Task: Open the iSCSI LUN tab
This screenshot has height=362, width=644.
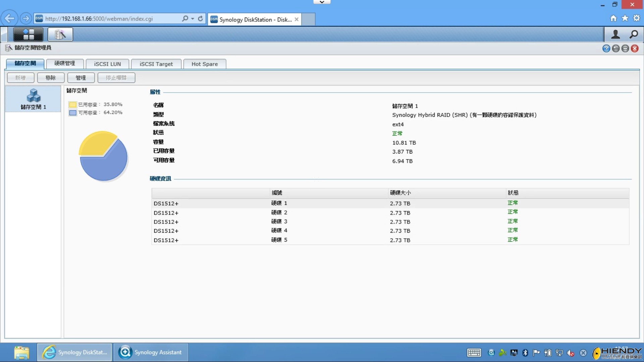Action: [107, 64]
